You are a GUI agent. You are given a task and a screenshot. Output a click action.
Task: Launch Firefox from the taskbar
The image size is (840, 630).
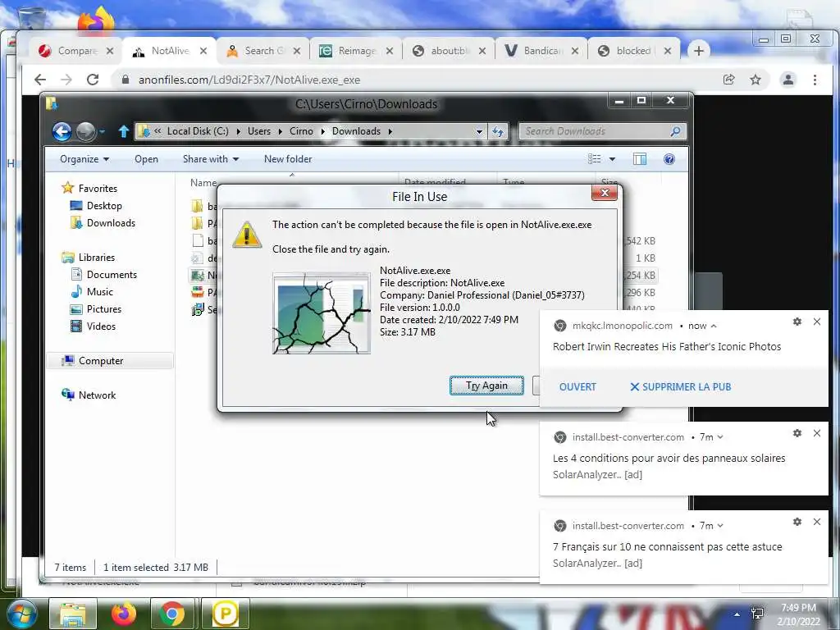[x=123, y=614]
